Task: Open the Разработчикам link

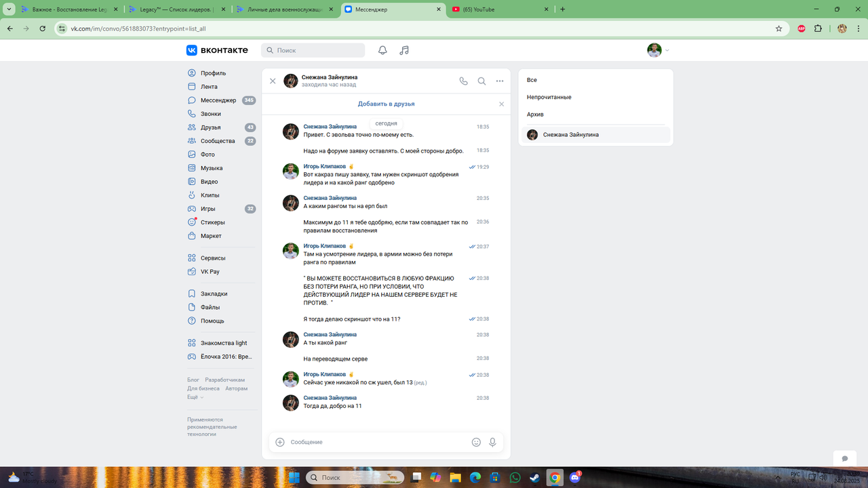Action: [x=224, y=379]
